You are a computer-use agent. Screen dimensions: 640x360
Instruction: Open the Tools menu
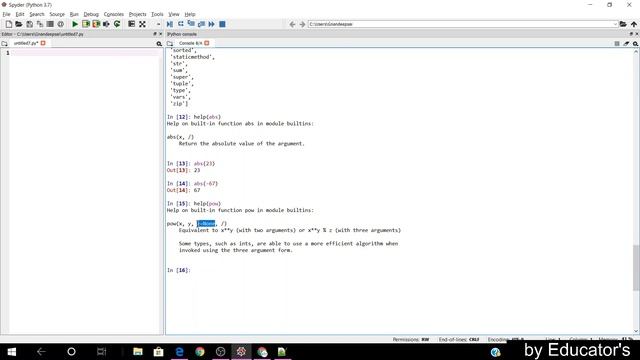tap(157, 14)
